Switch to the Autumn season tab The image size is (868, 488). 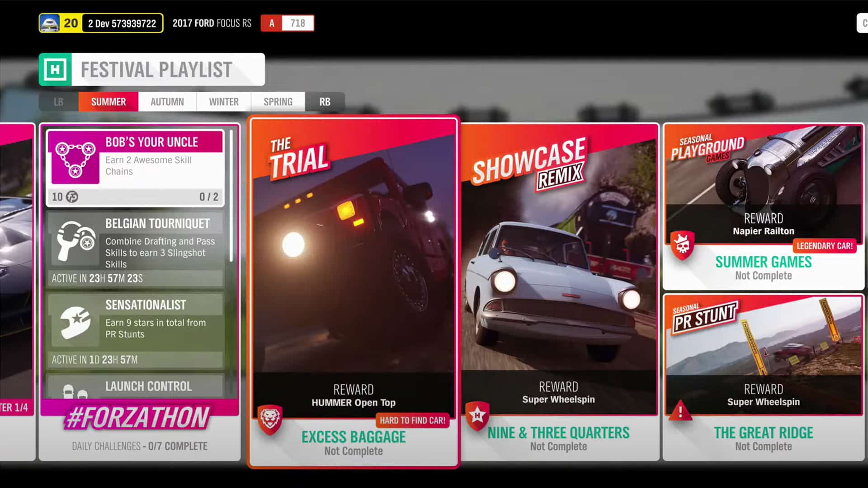pos(167,102)
